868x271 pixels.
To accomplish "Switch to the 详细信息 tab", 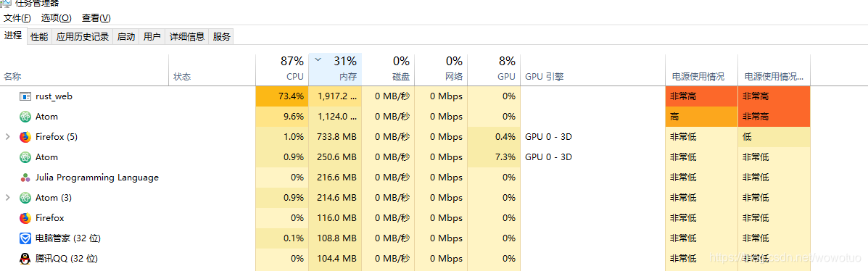I will click(187, 37).
